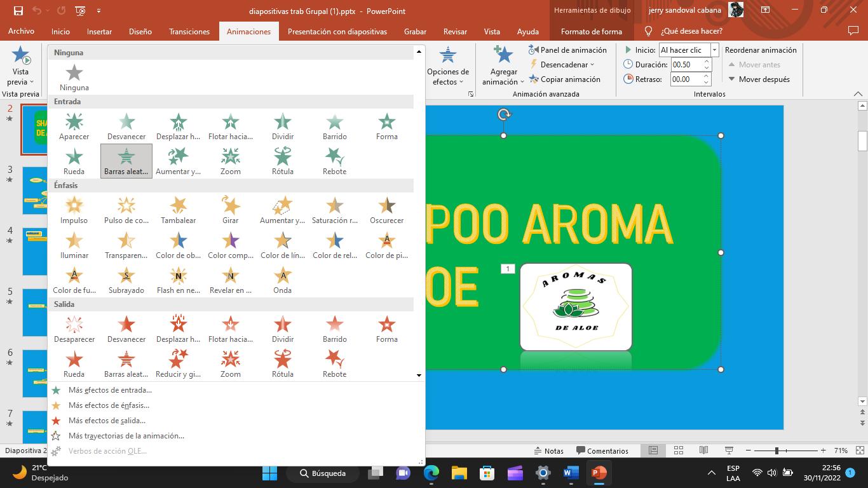Switch to Formato de forma tab

[592, 31]
